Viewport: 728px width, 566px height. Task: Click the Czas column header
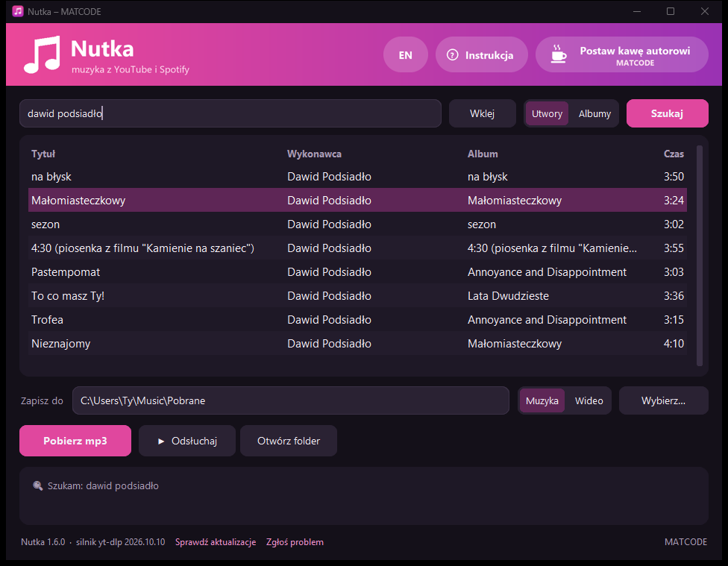coord(674,154)
